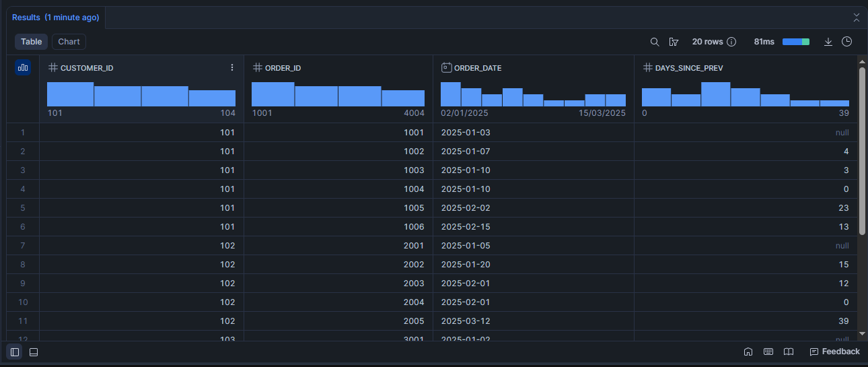This screenshot has width=868, height=367.
Task: Open query details clock icon
Action: click(847, 42)
